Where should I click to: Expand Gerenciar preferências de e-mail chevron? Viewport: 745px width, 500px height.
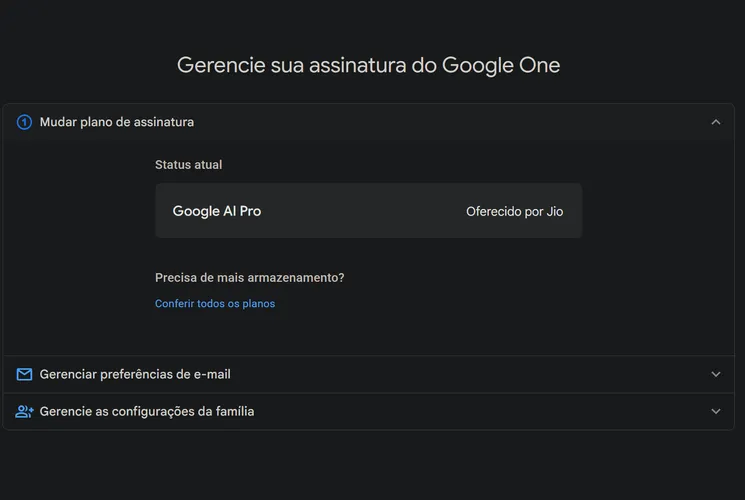click(716, 375)
